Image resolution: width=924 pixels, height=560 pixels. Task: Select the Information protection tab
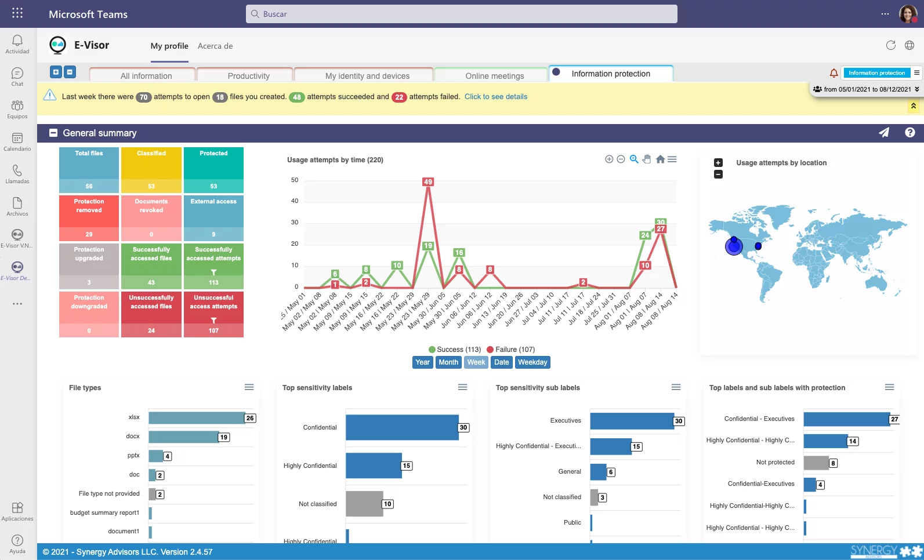click(611, 74)
